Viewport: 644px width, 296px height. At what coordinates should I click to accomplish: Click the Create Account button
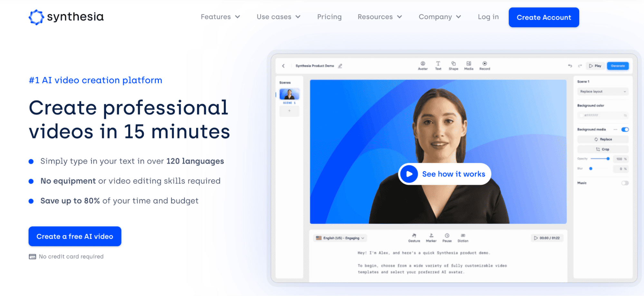click(544, 17)
